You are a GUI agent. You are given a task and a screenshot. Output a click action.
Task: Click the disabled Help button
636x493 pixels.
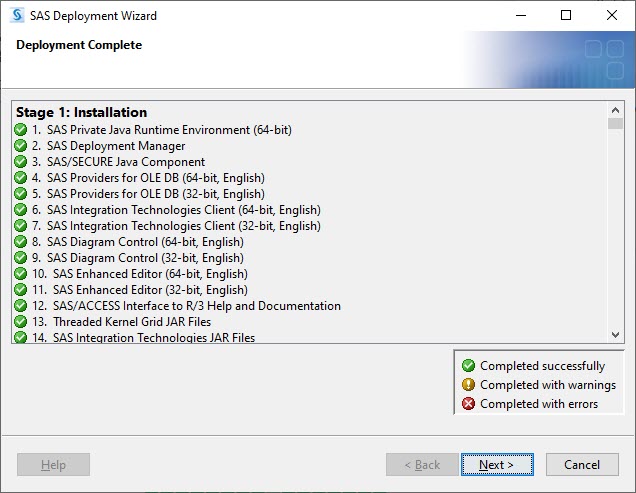point(53,465)
